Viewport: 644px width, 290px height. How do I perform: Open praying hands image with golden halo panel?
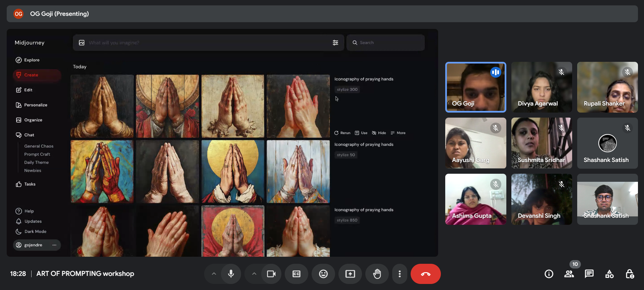point(168,106)
